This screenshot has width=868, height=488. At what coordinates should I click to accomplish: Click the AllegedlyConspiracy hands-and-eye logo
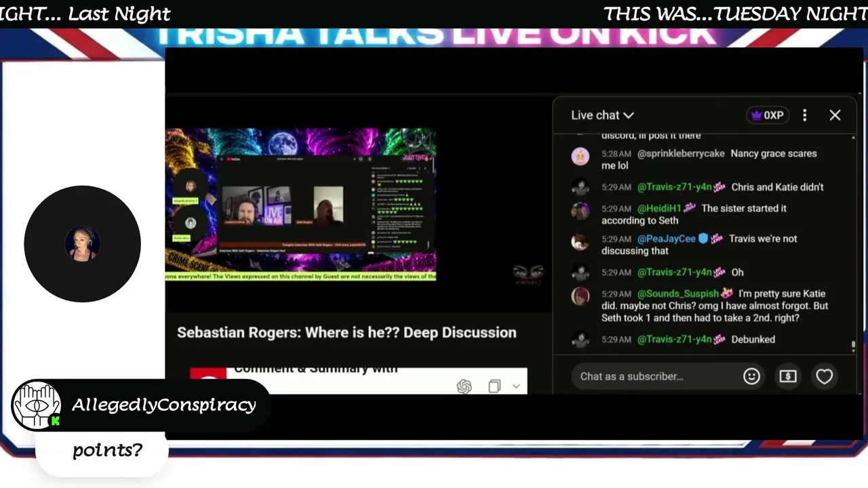point(37,405)
